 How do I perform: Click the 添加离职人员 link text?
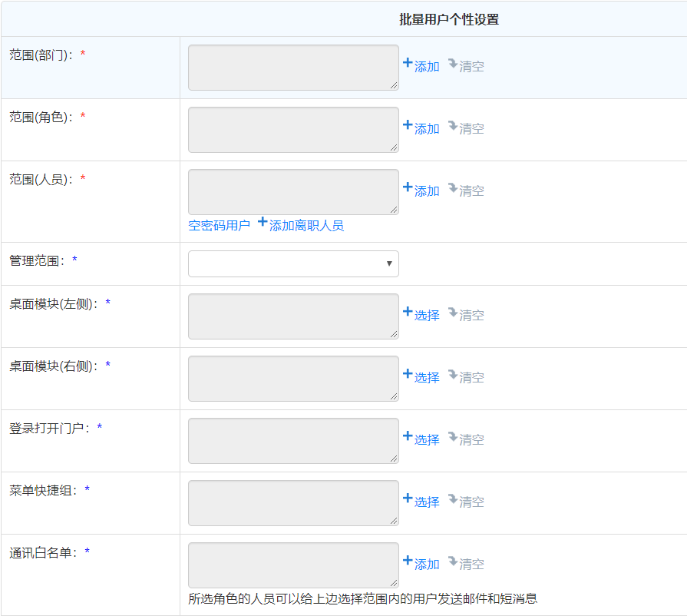pyautogui.click(x=306, y=225)
